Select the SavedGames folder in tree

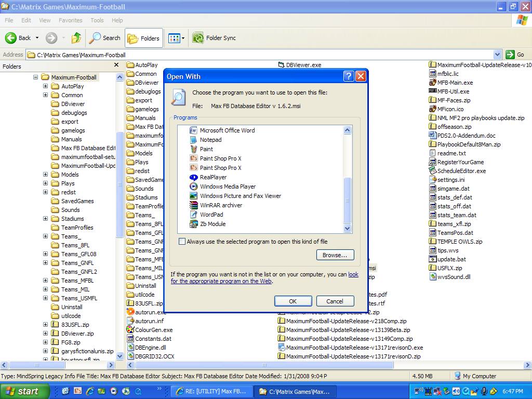72,201
